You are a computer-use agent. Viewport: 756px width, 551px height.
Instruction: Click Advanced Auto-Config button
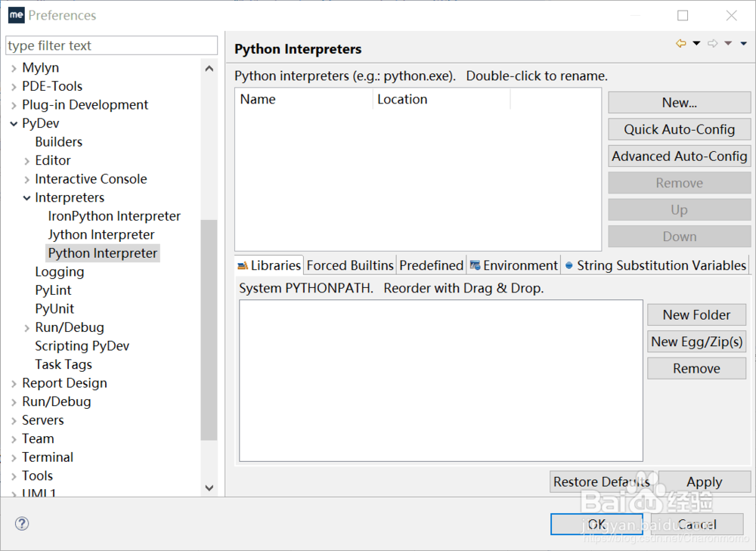point(679,156)
